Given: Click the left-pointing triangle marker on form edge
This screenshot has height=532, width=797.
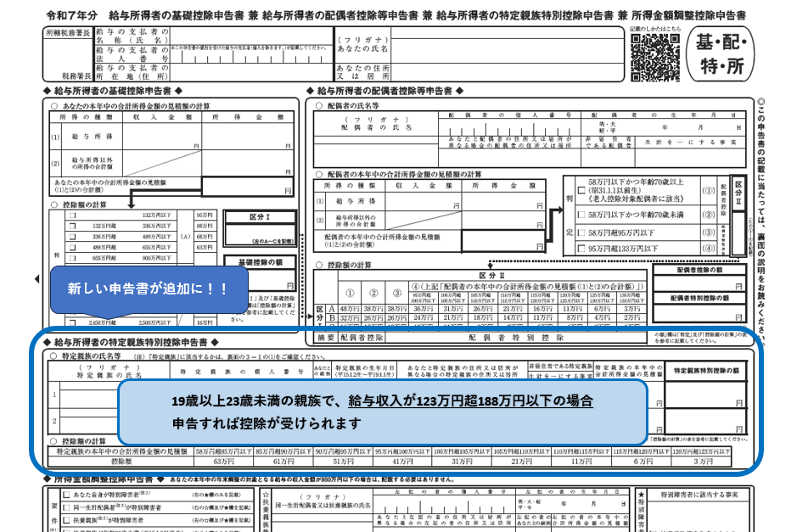Looking at the screenshot, I should click(35, 278).
